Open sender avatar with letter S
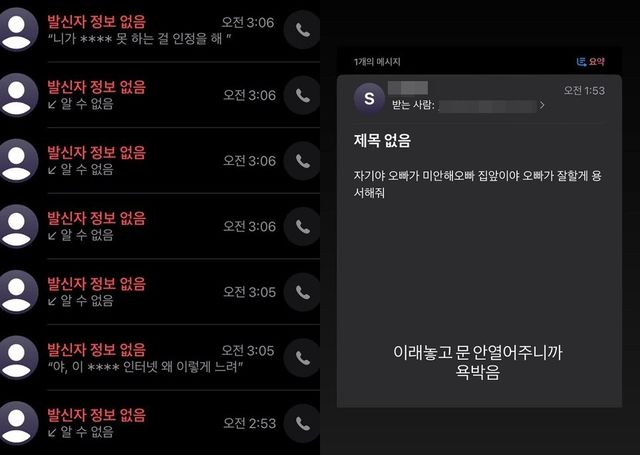The width and height of the screenshot is (640, 455). click(369, 98)
